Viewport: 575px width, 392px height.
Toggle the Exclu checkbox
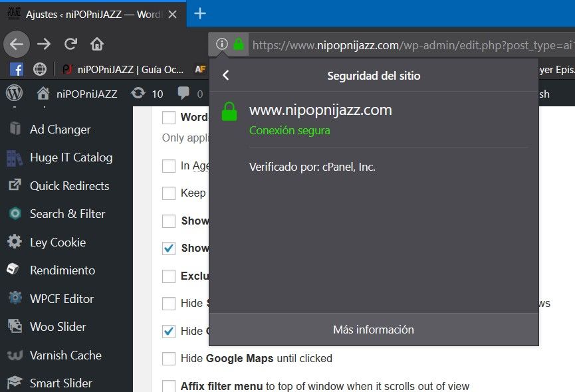(x=169, y=276)
